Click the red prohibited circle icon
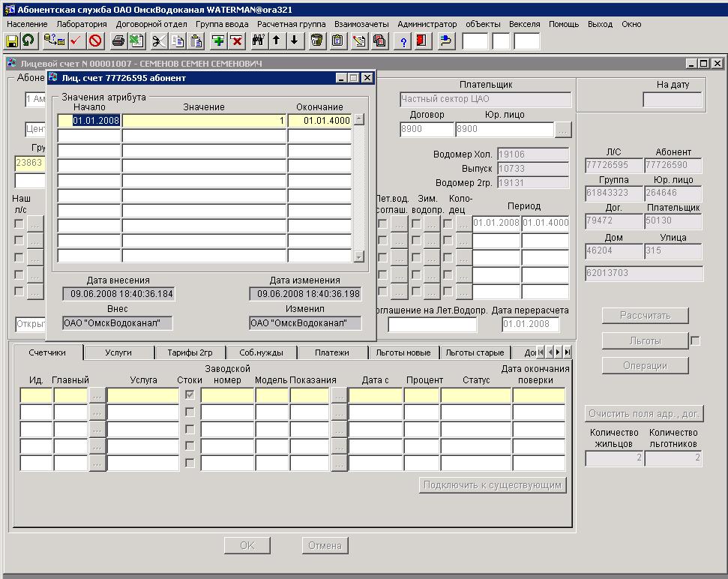 pyautogui.click(x=95, y=40)
